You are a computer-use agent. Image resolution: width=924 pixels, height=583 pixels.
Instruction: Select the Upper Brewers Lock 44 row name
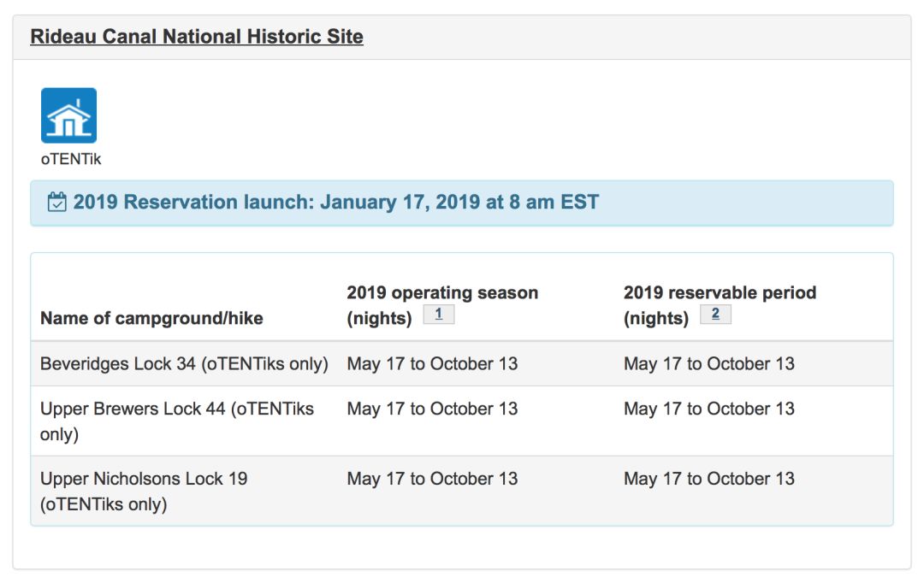[x=177, y=421]
